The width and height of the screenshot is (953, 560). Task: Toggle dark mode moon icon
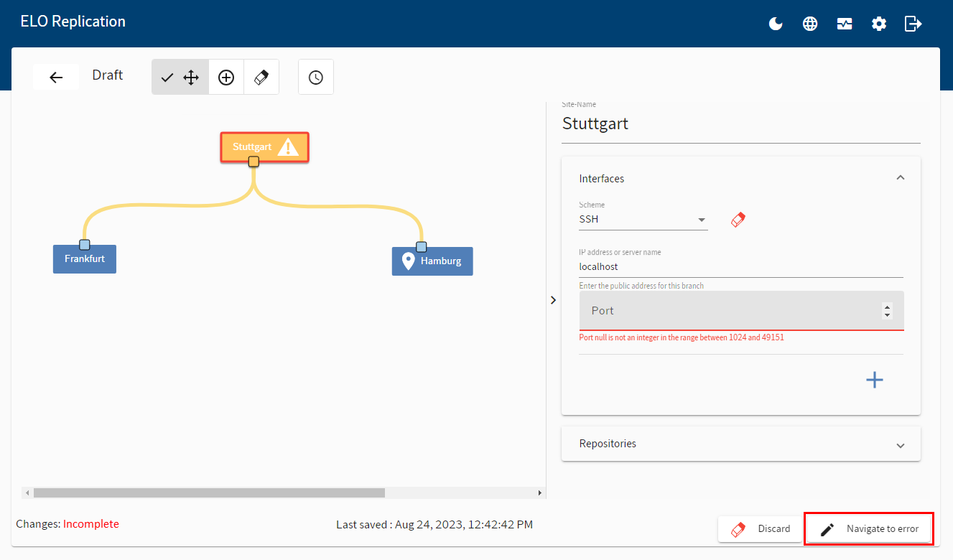coord(776,24)
